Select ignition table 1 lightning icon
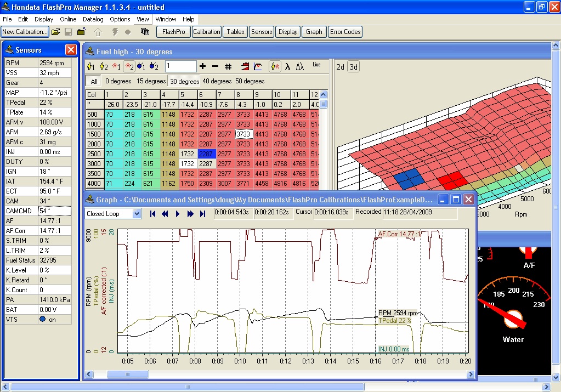Screen dimensions: 561x392 pyautogui.click(x=91, y=66)
